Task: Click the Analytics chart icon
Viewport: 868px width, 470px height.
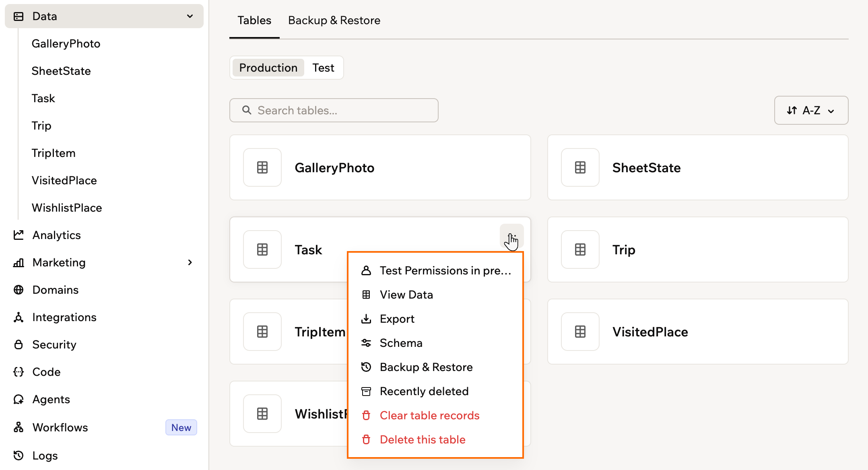Action: pos(19,235)
